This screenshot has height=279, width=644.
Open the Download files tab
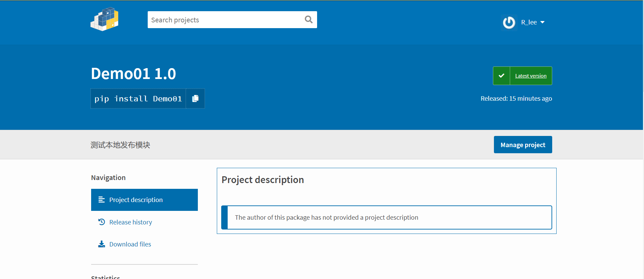click(144, 244)
